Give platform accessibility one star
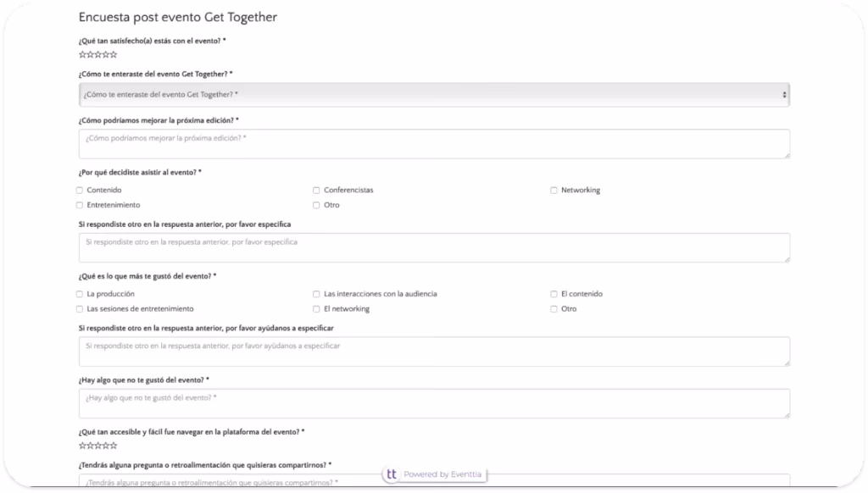Image resolution: width=868 pixels, height=493 pixels. [82, 446]
